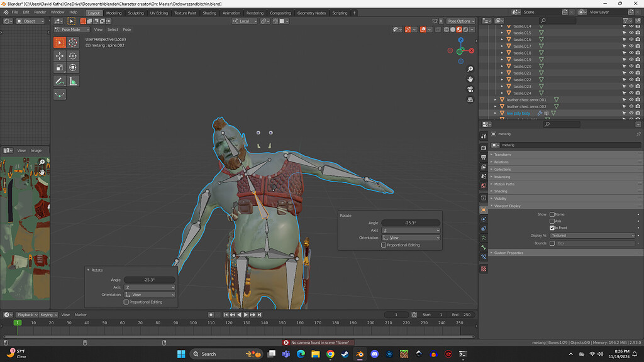Image resolution: width=644 pixels, height=362 pixels.
Task: Enable the Name checkbox under Viewport Display
Action: (x=552, y=214)
